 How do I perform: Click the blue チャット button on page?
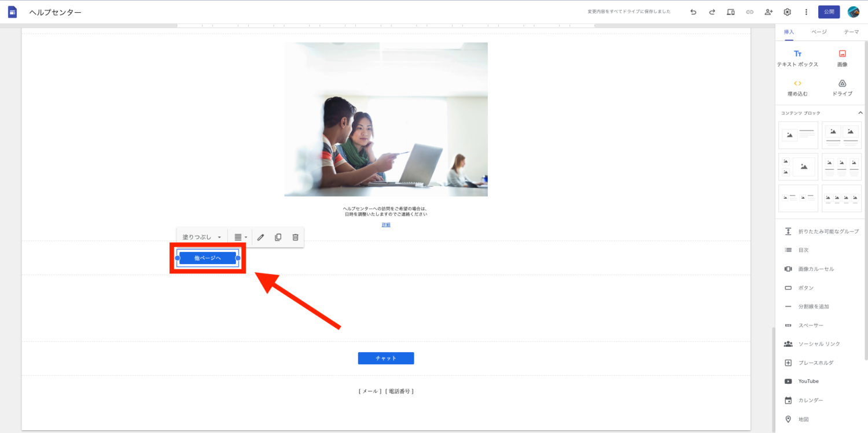(x=386, y=358)
